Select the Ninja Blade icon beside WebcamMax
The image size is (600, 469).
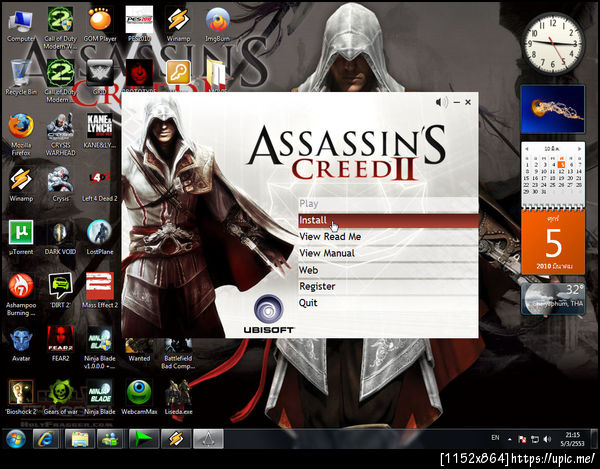(x=99, y=397)
